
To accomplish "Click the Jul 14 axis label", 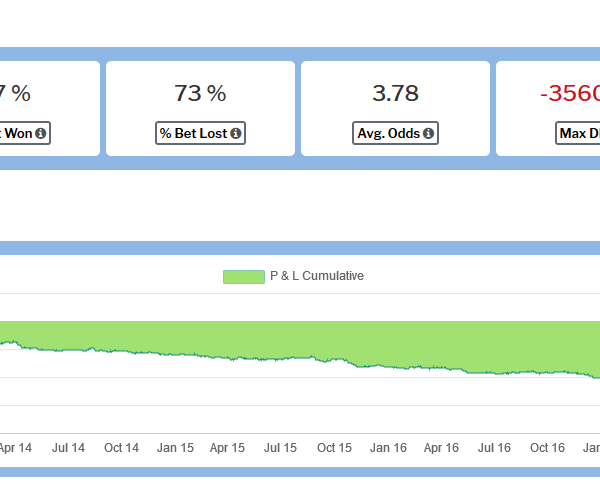I will pos(68,448).
